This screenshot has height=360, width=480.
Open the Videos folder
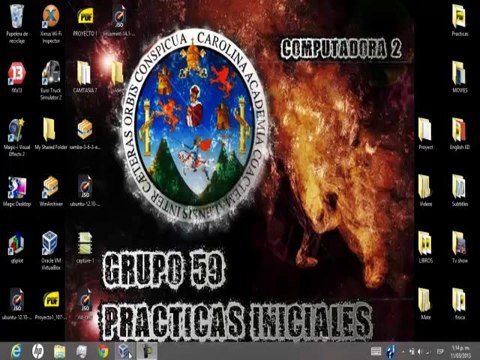click(426, 191)
